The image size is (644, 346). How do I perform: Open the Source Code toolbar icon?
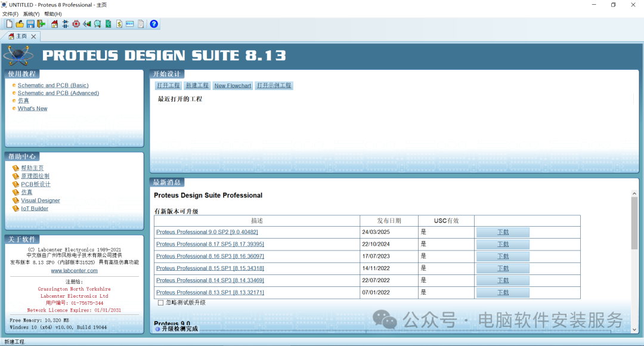tap(130, 24)
